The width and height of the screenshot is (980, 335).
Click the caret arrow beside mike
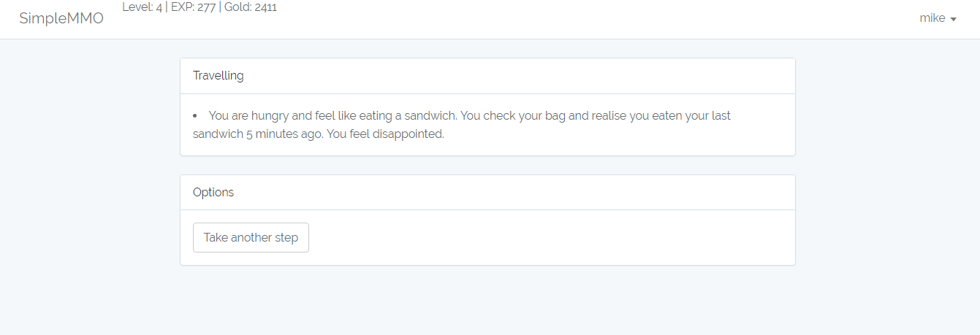coord(954,20)
